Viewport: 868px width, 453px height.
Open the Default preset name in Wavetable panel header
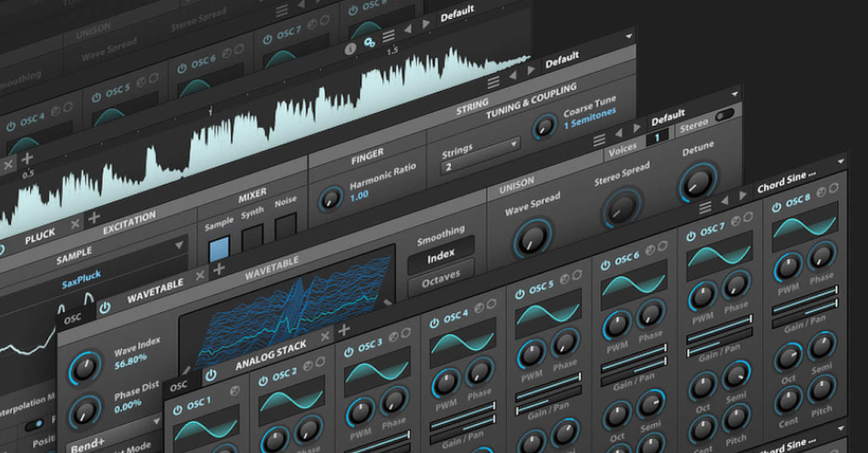point(668,117)
